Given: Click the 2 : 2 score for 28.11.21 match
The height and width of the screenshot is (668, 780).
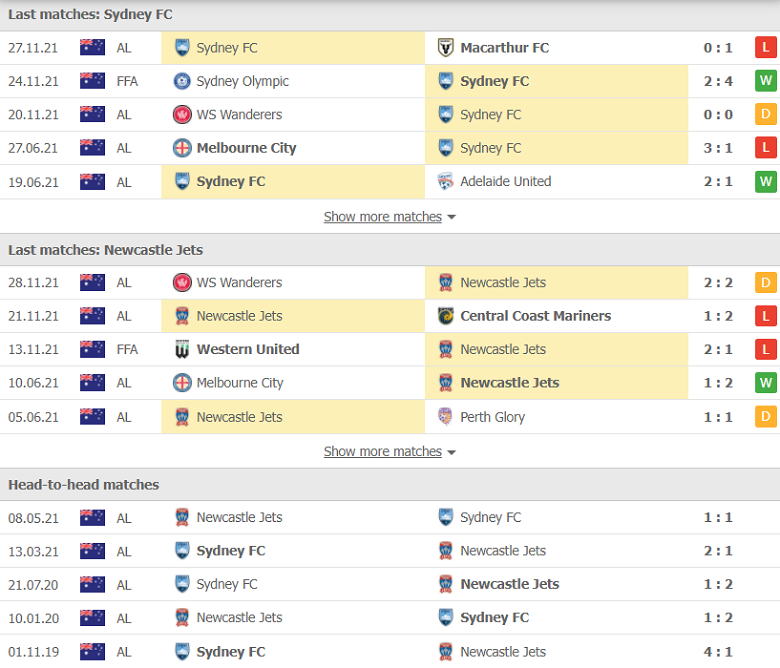Looking at the screenshot, I should coord(718,283).
